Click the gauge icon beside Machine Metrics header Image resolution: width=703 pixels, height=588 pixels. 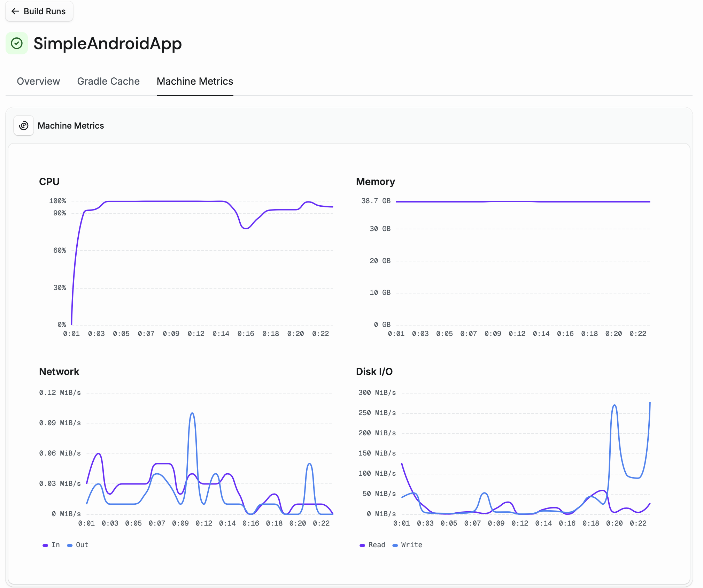tap(23, 125)
